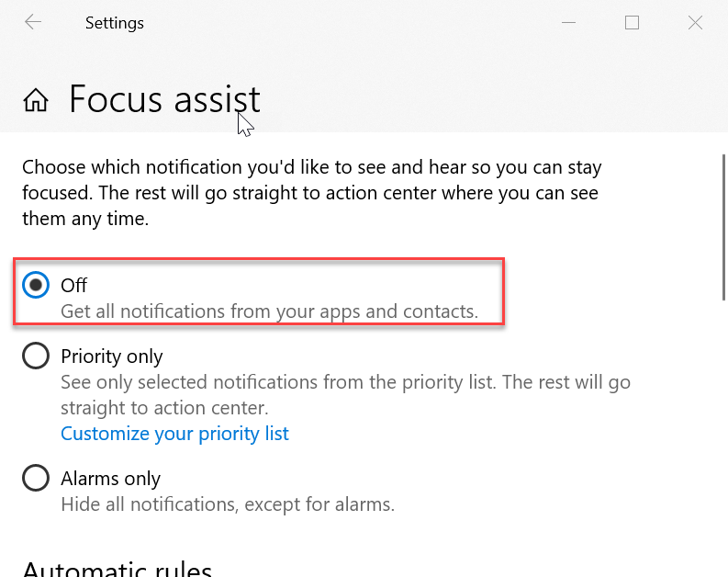
Task: Click the Focus assist page heading
Action: tap(164, 99)
